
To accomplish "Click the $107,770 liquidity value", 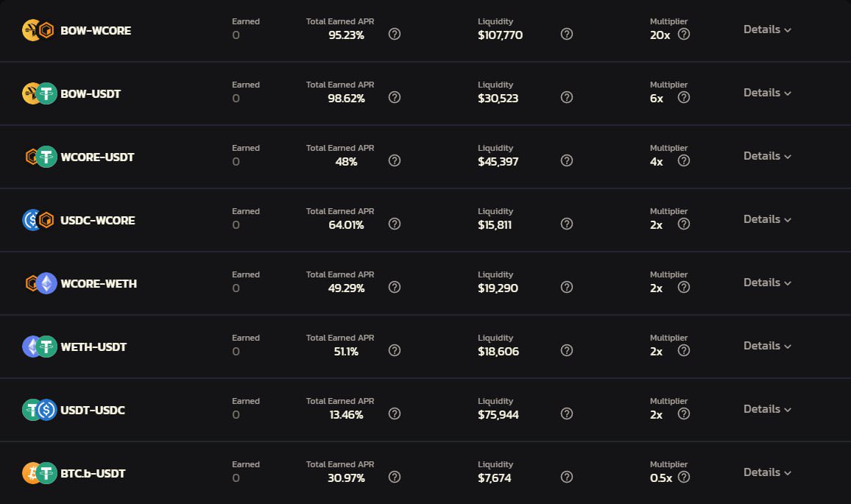I will 500,35.
